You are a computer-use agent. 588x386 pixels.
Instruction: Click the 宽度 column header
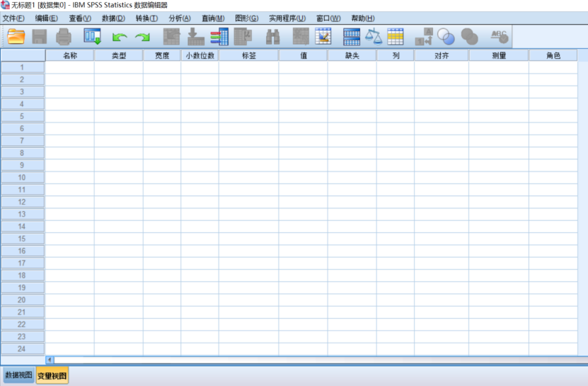point(162,55)
